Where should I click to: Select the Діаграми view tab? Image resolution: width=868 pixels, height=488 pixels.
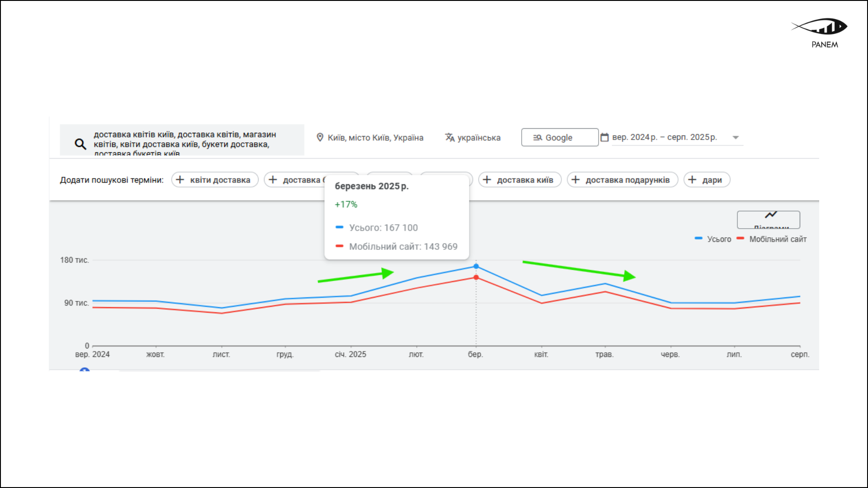tap(769, 220)
